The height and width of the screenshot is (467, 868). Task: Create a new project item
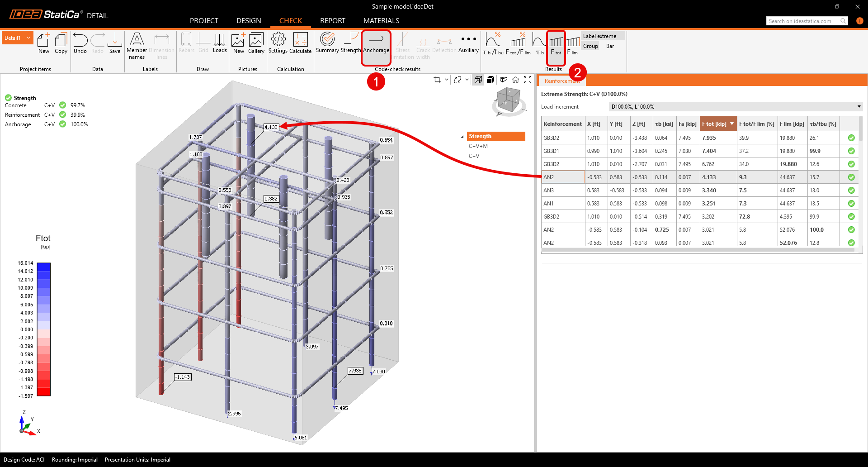point(43,43)
